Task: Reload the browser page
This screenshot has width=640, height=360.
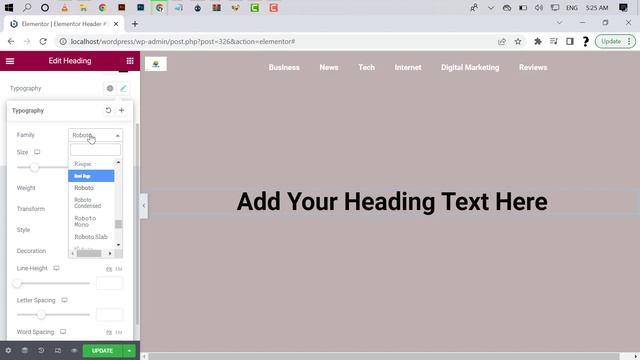Action: [x=43, y=41]
